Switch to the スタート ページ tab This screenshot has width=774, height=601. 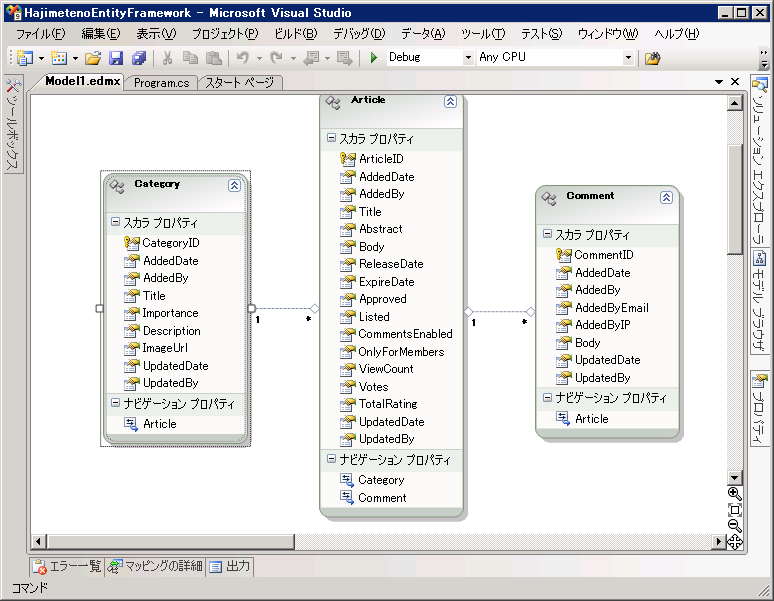point(239,83)
